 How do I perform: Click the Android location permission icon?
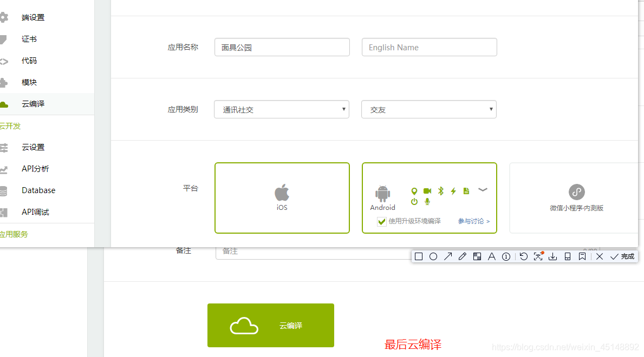coord(414,191)
